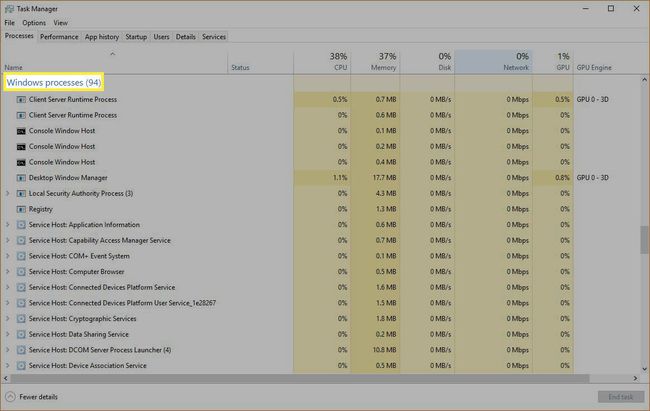Switch to the Services tab

click(214, 37)
